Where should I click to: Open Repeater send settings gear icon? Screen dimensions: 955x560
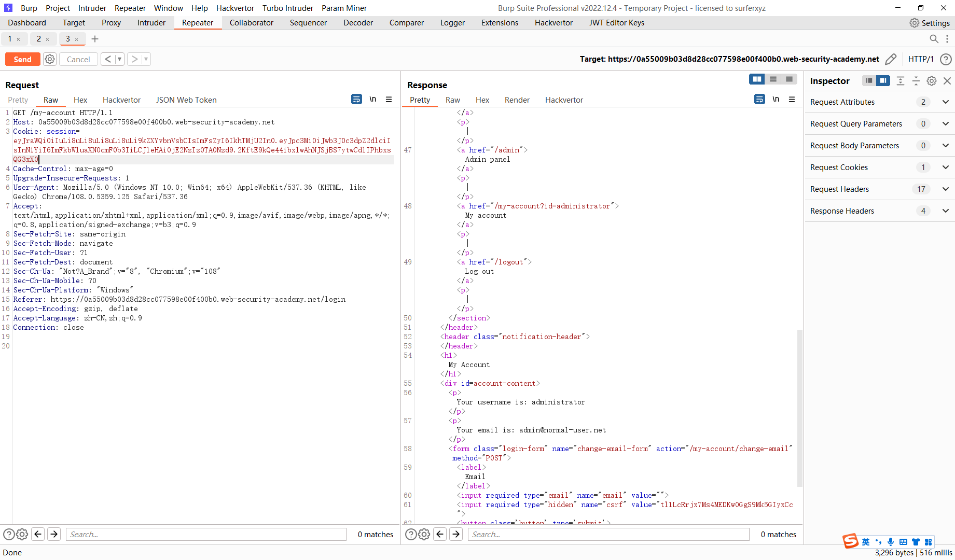(50, 59)
